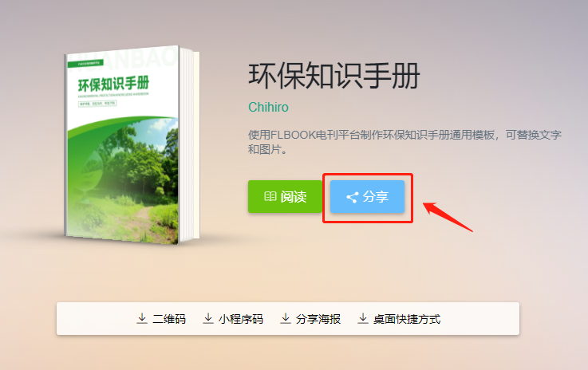Click the white page edges of the 3D book
Image resolution: width=588 pixels, height=370 pixels.
click(190, 145)
